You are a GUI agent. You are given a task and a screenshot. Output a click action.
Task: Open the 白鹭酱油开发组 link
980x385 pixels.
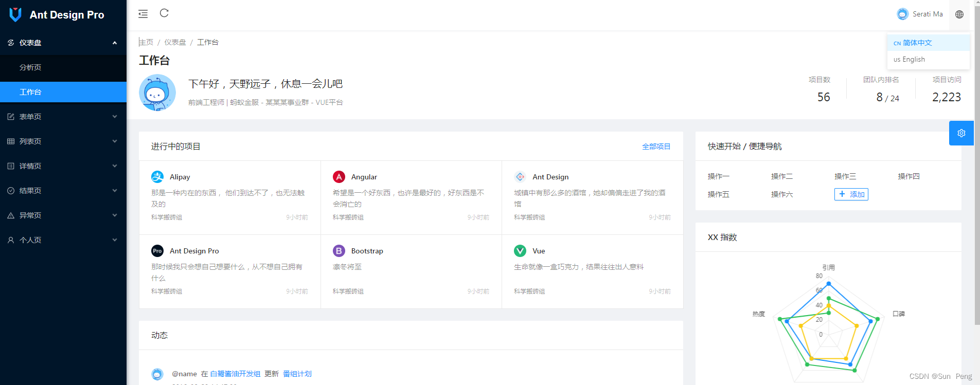pyautogui.click(x=235, y=374)
